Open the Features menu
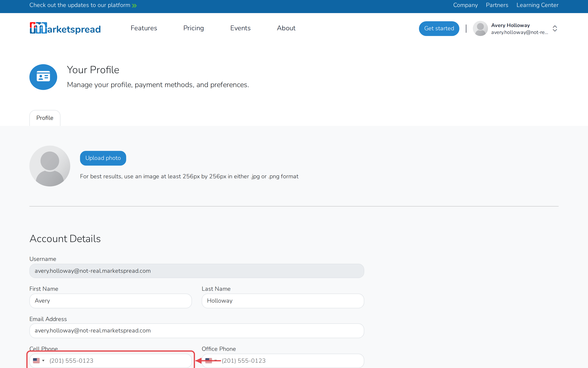Screen dimensions: 588x368 click(144, 28)
